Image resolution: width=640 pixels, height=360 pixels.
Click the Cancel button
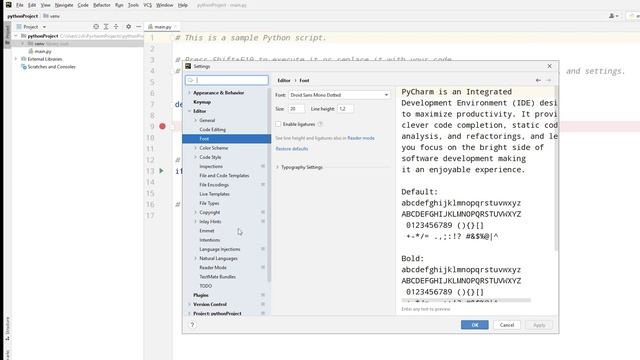click(x=507, y=325)
